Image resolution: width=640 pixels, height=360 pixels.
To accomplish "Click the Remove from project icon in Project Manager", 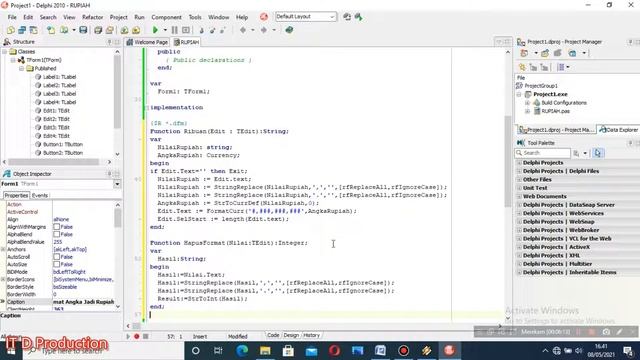I will pos(558,53).
